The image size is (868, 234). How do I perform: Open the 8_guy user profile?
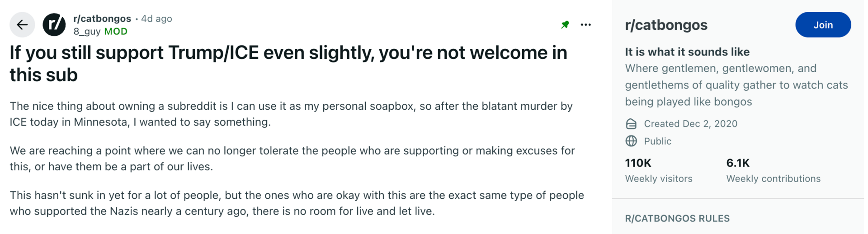tap(87, 32)
